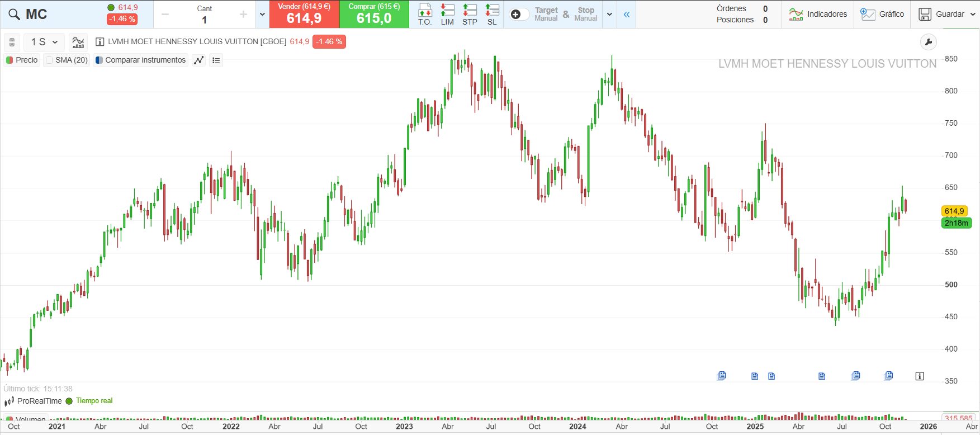The width and height of the screenshot is (980, 435).
Task: Click the Precio color swatch
Action: [10, 60]
